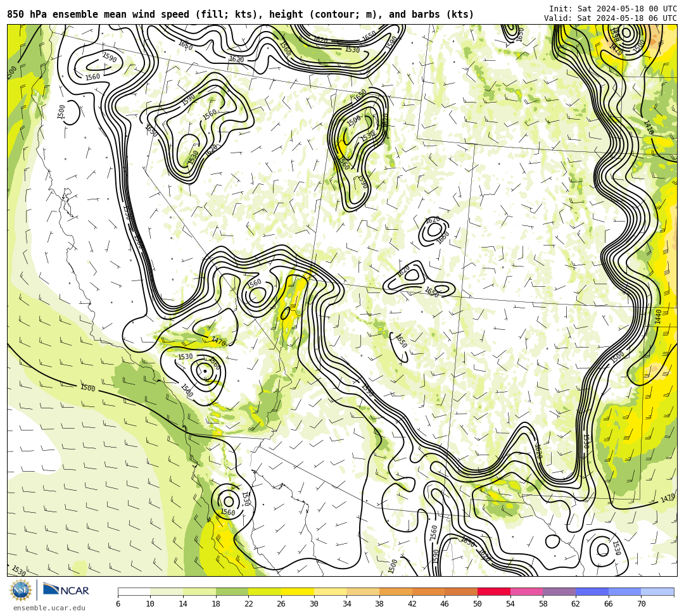Viewport: 684px width, 616px height.
Task: Click the 1590 contour label in the northwest
Action: 109,57
